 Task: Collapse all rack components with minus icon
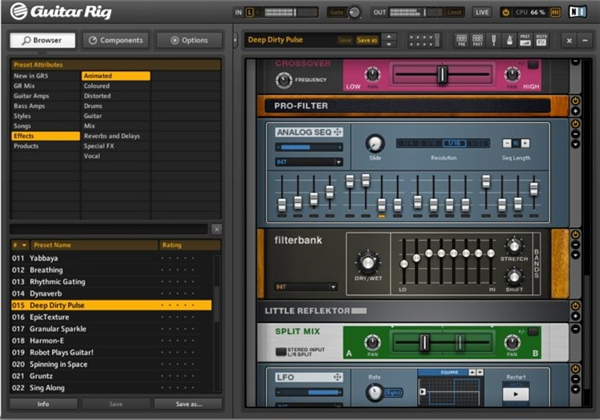585,40
